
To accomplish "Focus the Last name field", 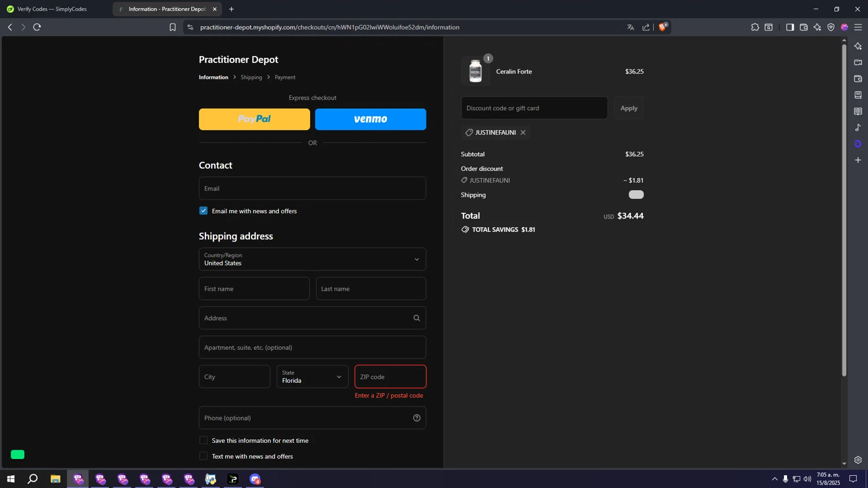I will pos(371,289).
